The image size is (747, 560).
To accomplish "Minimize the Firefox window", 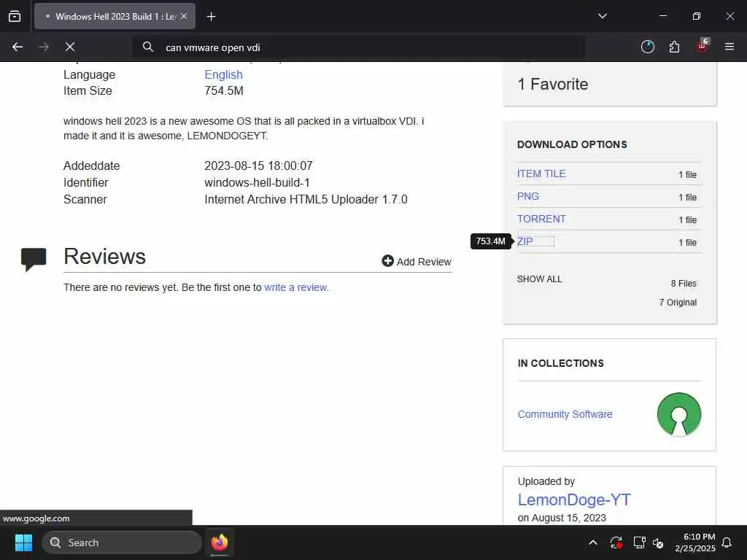I will 662,16.
